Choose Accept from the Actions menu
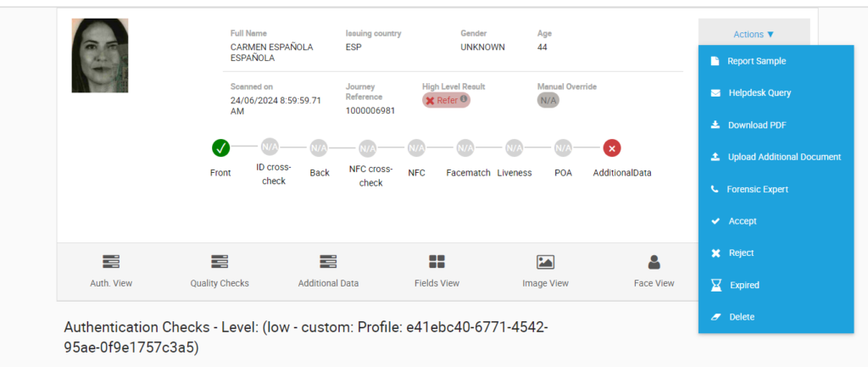This screenshot has width=868, height=367. pos(742,221)
